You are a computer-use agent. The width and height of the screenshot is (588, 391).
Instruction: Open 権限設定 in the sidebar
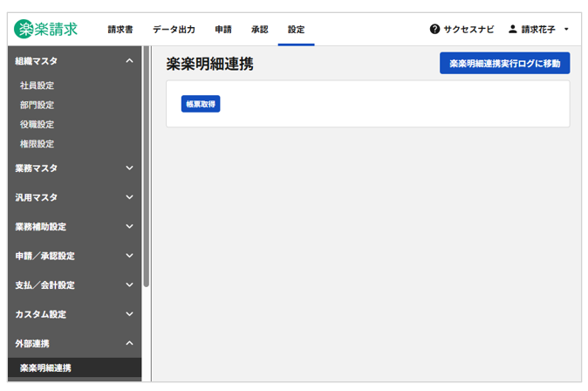click(x=37, y=144)
